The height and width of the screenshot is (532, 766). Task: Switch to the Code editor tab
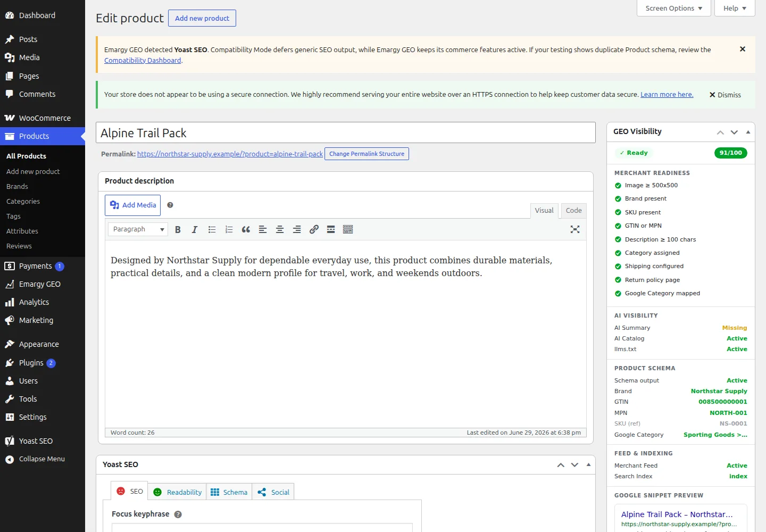pos(573,211)
